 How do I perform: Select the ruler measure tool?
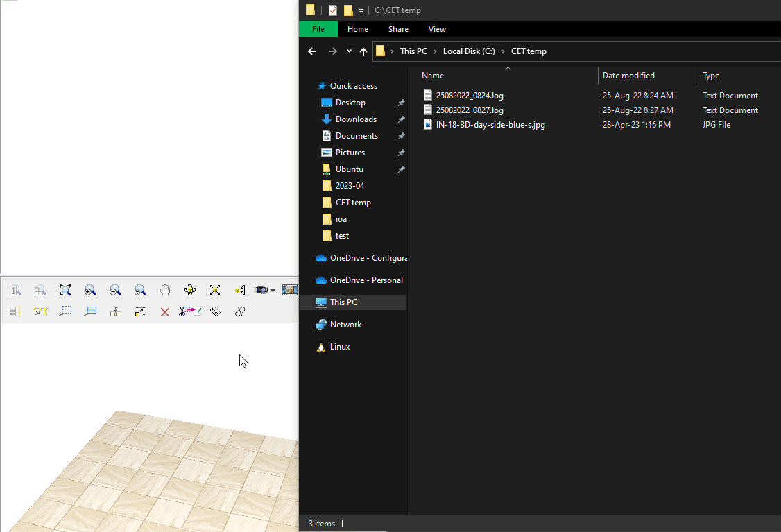coord(215,312)
